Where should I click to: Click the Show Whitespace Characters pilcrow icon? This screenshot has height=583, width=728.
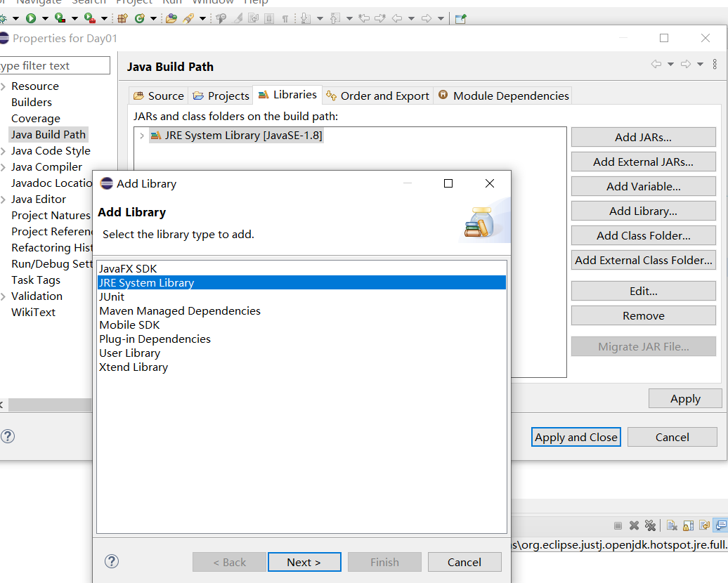285,18
